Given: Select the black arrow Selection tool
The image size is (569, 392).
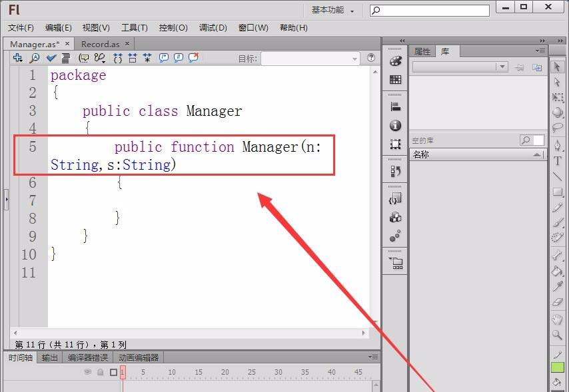Looking at the screenshot, I should pos(556,67).
